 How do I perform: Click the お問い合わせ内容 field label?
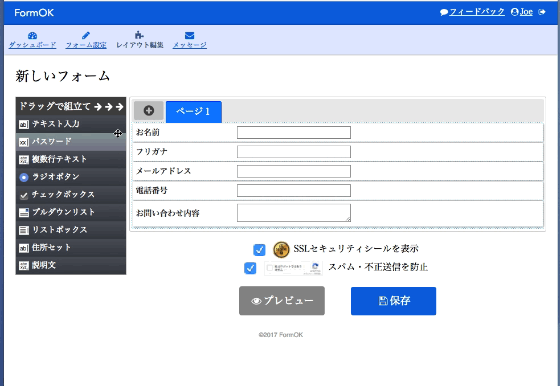[x=168, y=213]
